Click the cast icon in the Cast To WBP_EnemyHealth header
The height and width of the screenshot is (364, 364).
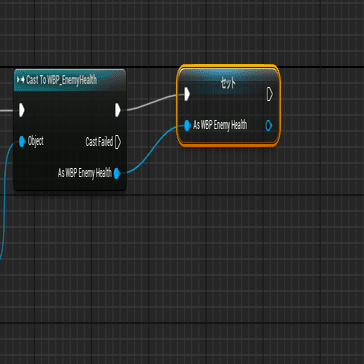(20, 80)
